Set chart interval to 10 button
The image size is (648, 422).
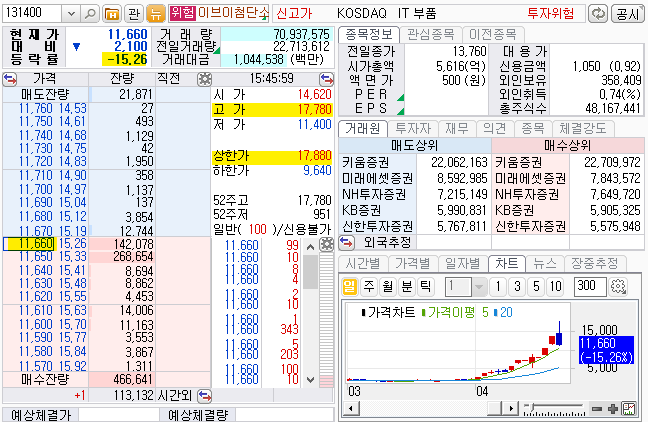click(x=555, y=286)
